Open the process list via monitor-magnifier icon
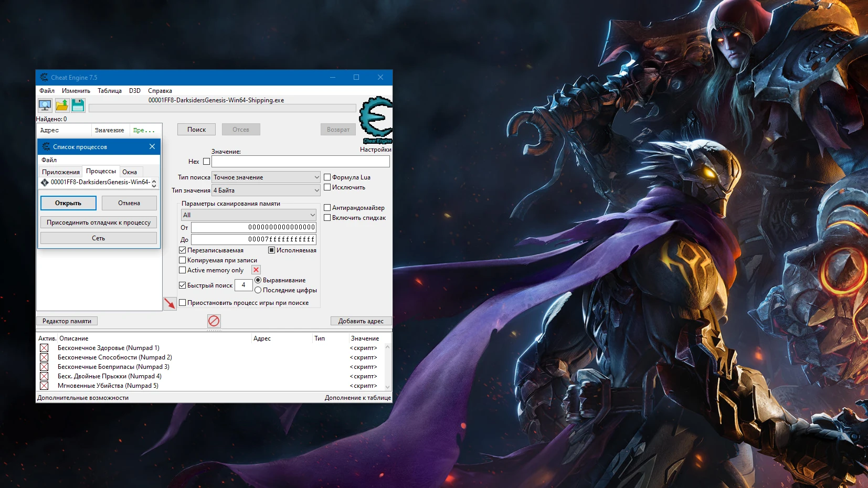The height and width of the screenshot is (488, 868). [45, 105]
